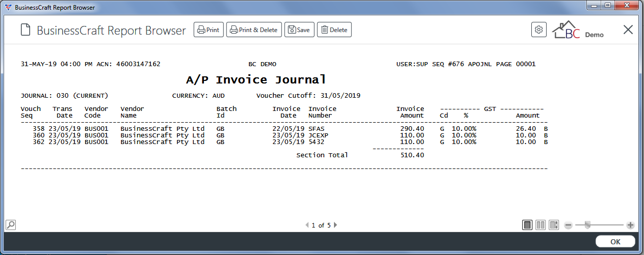This screenshot has width=644, height=255.
Task: Close the report browser with X icon
Action: (628, 30)
